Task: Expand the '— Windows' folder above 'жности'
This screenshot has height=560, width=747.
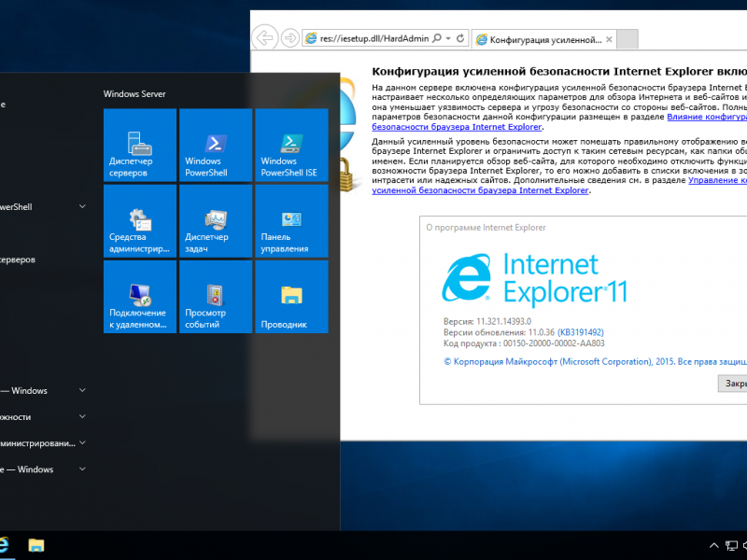Action: click(82, 390)
